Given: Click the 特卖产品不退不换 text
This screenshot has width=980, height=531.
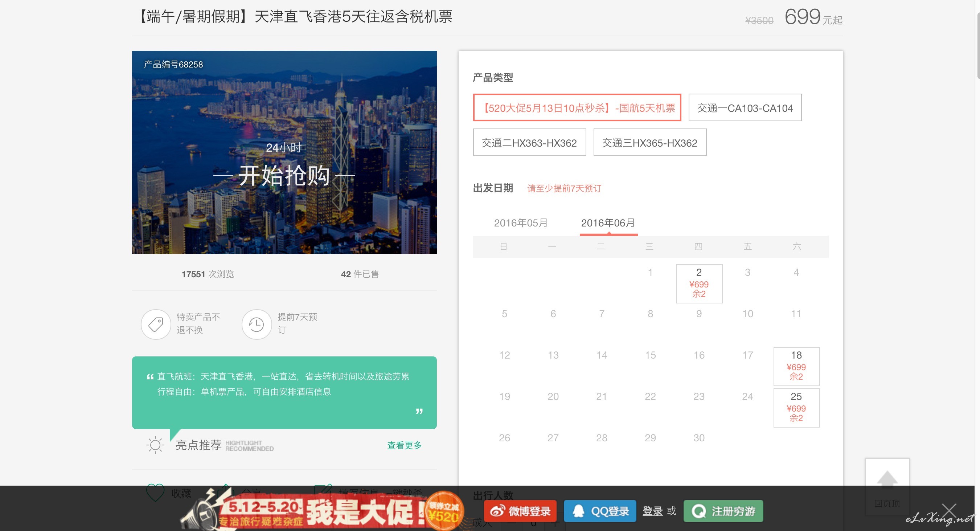Looking at the screenshot, I should 198,323.
